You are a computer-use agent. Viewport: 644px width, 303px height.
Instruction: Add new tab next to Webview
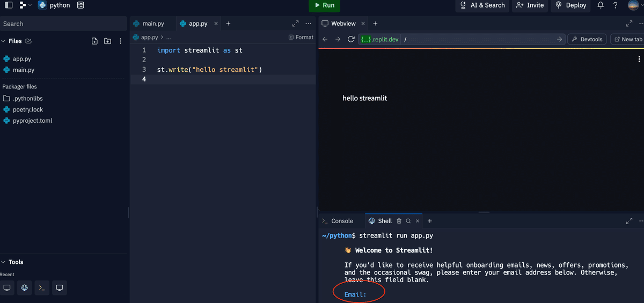375,24
